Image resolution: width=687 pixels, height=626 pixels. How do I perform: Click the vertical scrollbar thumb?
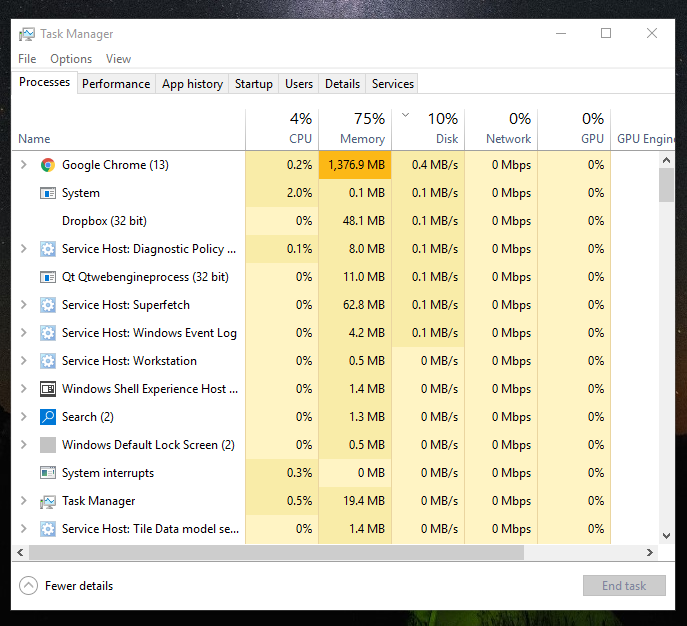pyautogui.click(x=666, y=185)
